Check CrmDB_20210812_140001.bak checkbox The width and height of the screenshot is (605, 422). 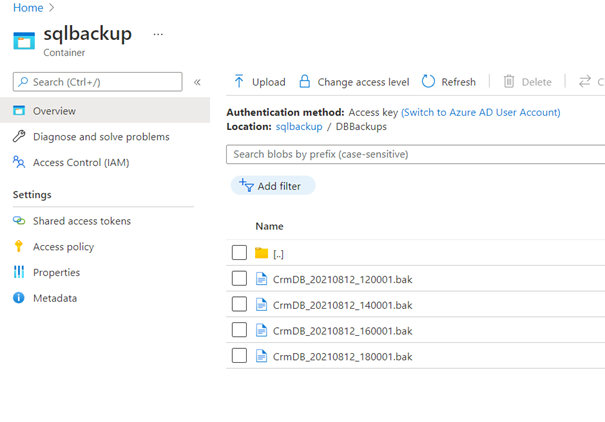[x=239, y=304]
